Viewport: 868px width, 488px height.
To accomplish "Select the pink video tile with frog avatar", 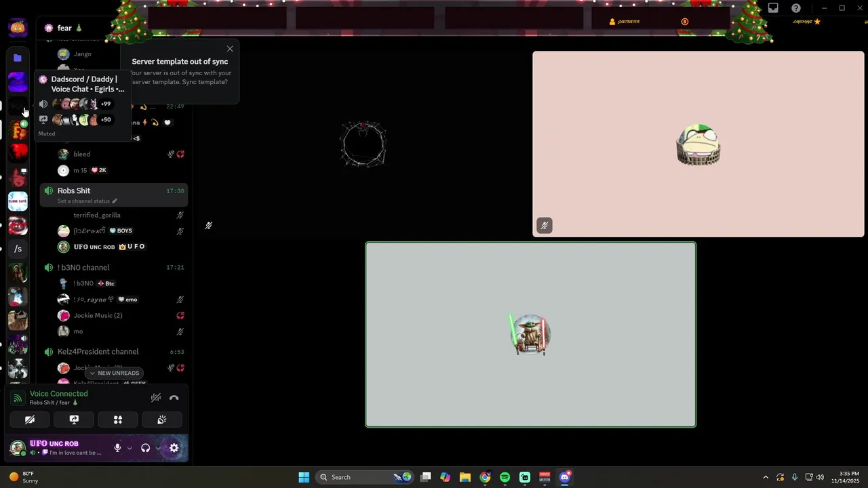I will 698,144.
